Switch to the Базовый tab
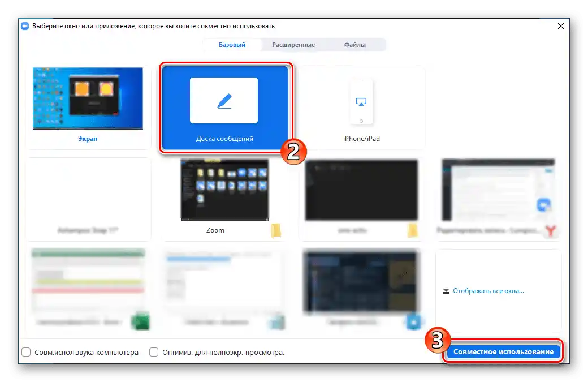This screenshot has height=382, width=588. (232, 44)
